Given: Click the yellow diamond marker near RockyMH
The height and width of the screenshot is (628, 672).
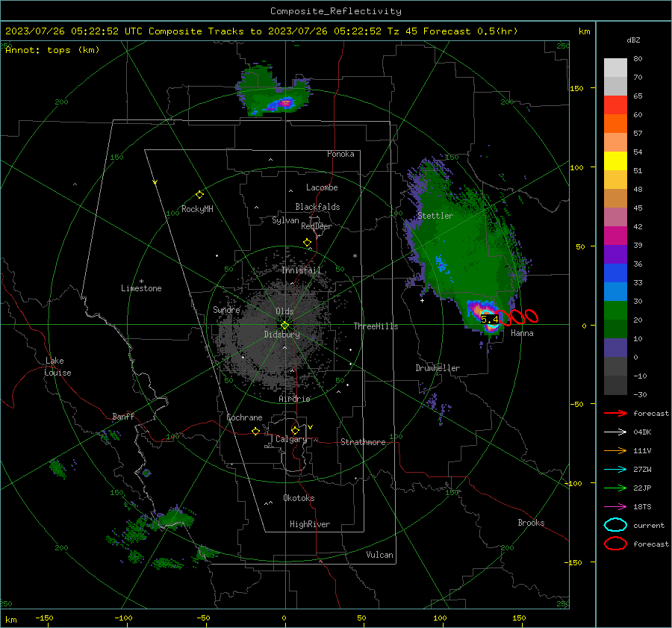Looking at the screenshot, I should click(x=199, y=195).
